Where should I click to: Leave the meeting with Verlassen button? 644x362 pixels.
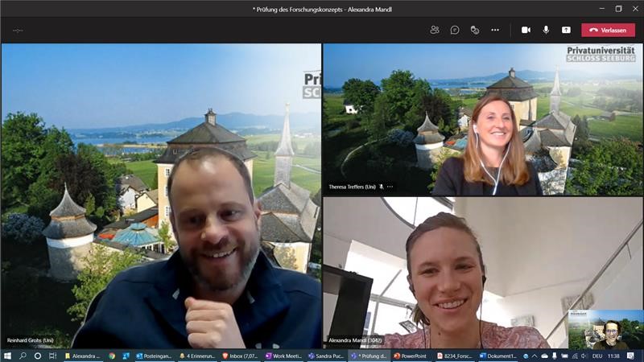[608, 30]
